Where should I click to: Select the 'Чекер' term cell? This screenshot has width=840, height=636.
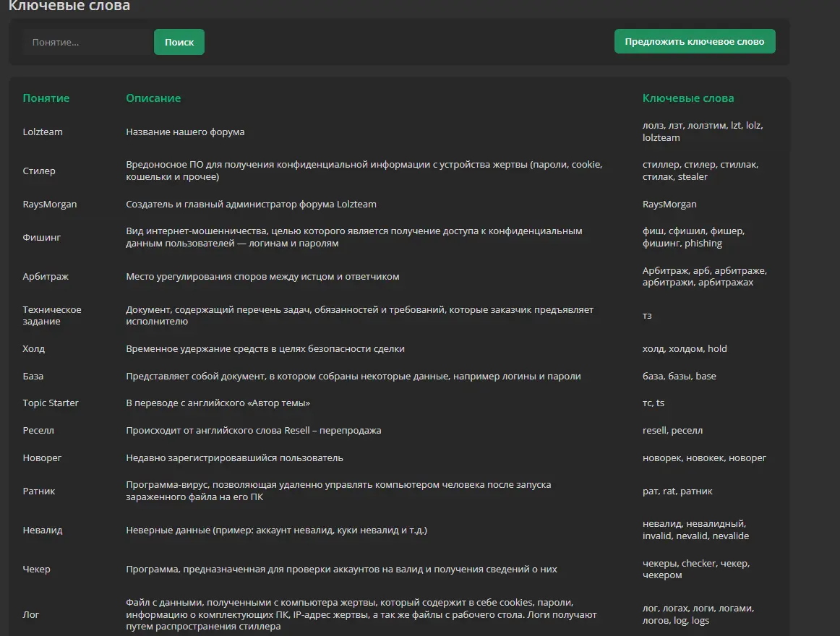tap(36, 569)
